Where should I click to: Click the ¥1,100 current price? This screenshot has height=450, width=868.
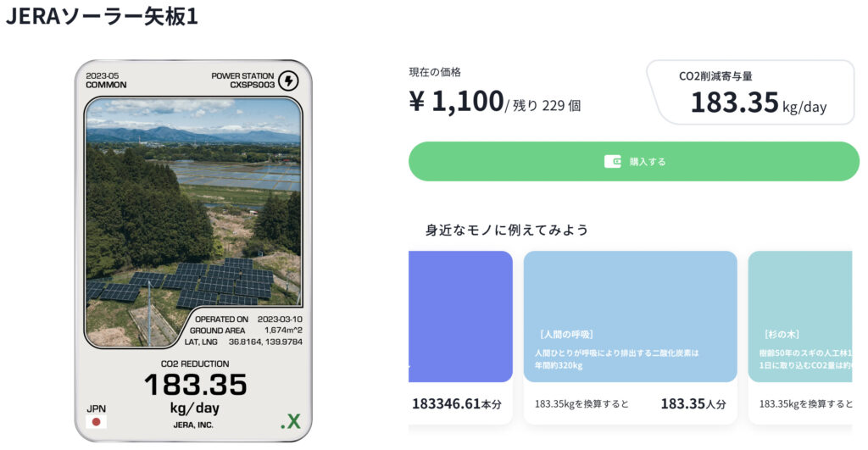[x=456, y=102]
